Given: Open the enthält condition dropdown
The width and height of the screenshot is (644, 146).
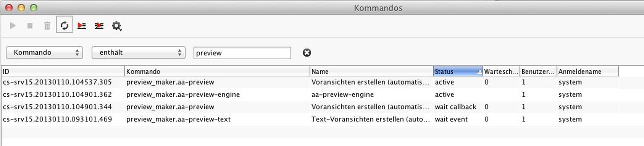Looking at the screenshot, I should [x=138, y=53].
